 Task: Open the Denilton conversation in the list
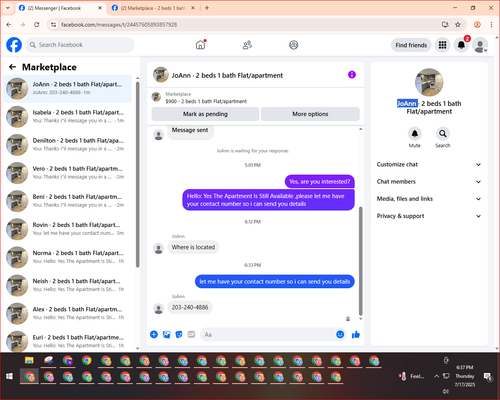(67, 145)
